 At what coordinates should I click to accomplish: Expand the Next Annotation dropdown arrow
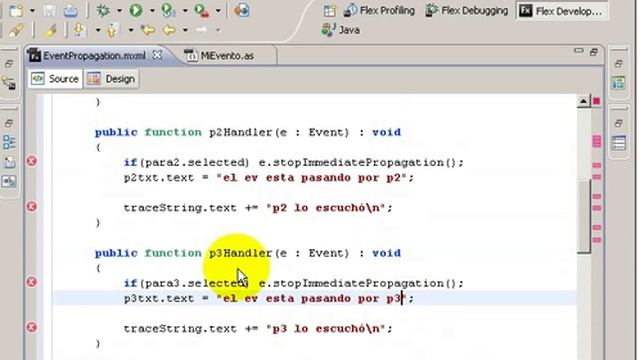point(98,30)
